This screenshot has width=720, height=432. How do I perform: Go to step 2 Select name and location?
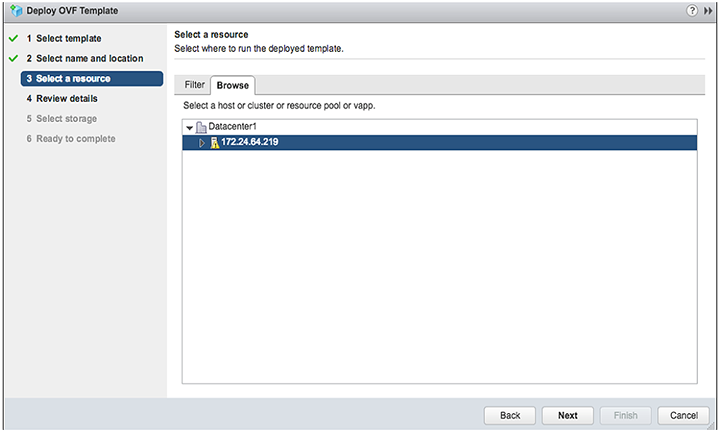click(85, 59)
